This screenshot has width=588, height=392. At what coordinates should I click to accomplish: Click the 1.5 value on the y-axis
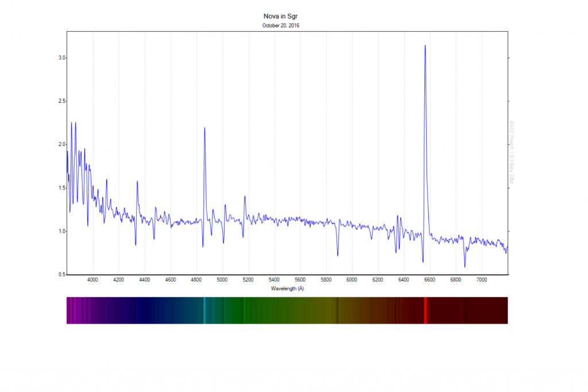click(x=61, y=188)
